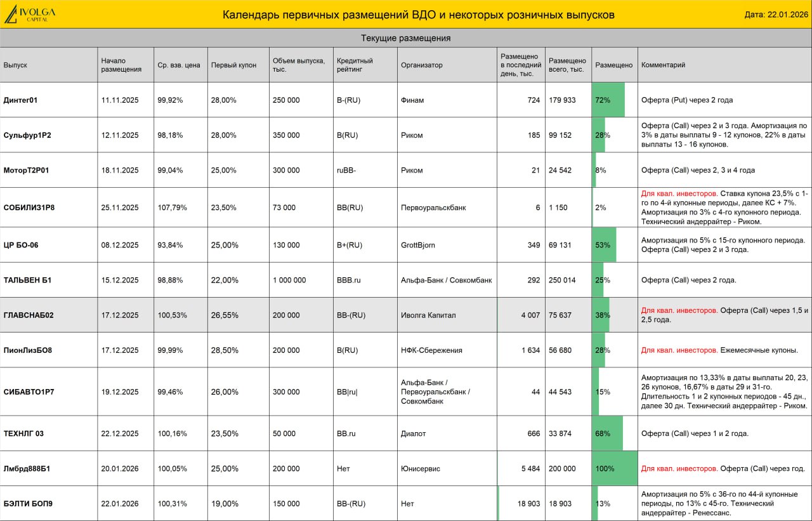Click the "БЭЛТИ БОП9" issue name

[x=28, y=503]
